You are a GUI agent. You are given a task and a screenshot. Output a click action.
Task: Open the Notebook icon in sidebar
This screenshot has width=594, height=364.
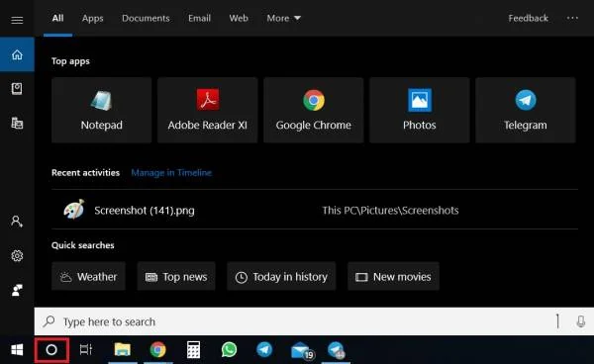[x=17, y=89]
